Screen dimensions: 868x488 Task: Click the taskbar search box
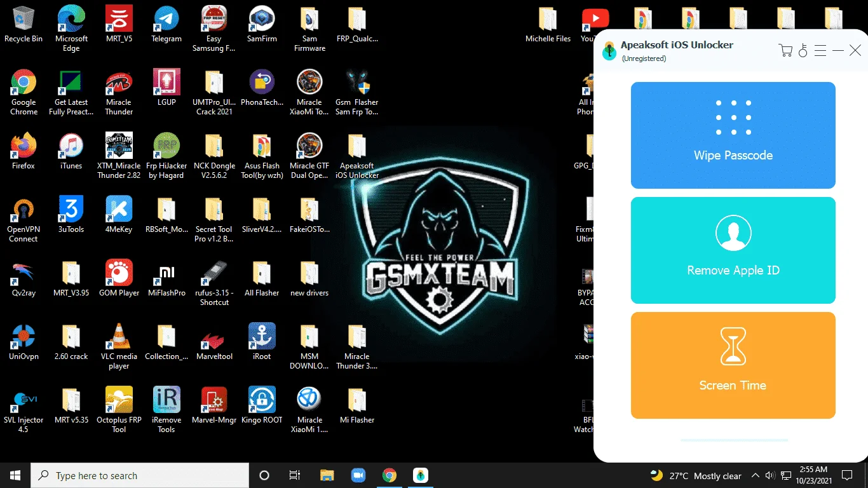point(140,475)
